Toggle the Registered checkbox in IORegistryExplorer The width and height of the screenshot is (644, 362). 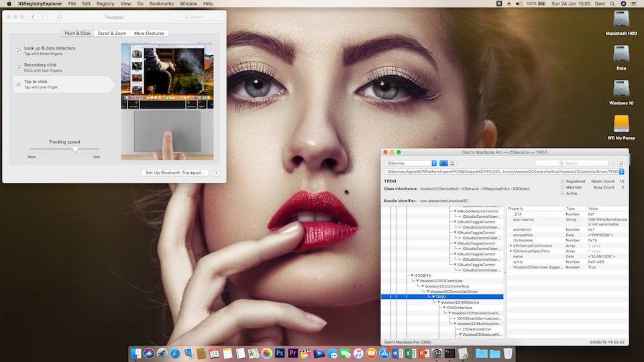tap(563, 182)
